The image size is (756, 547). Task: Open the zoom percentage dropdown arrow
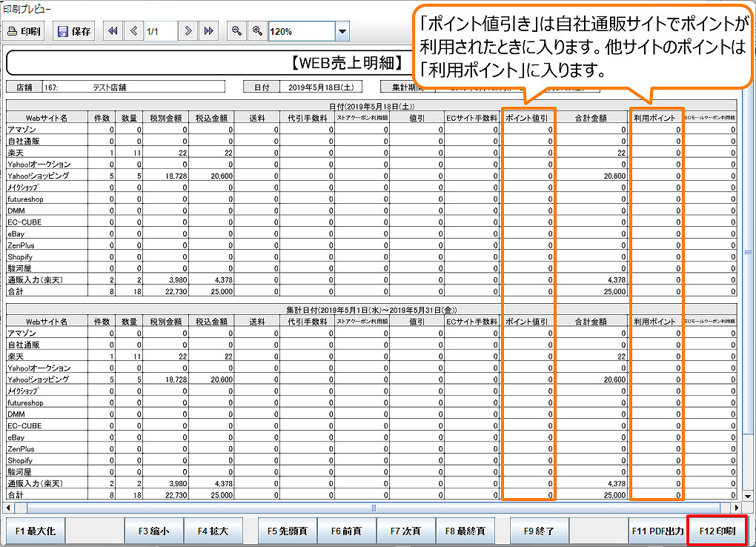point(342,32)
